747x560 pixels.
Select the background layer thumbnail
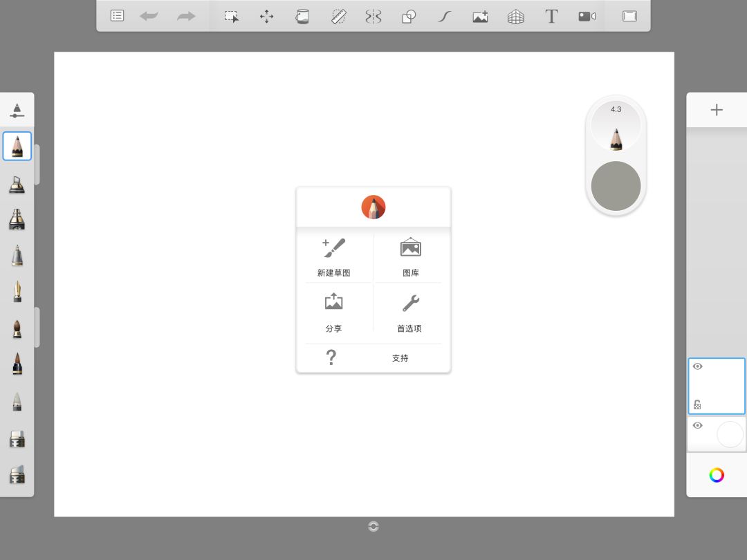click(x=717, y=433)
